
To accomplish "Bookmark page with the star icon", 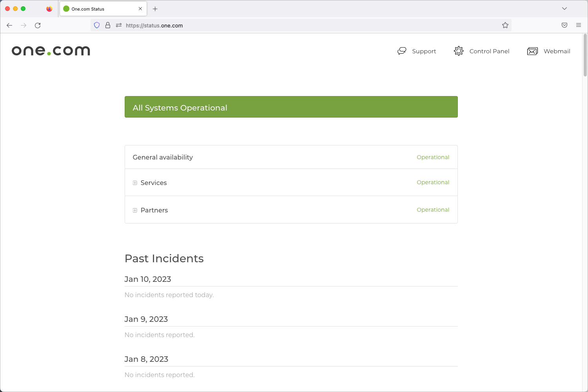I will point(505,25).
